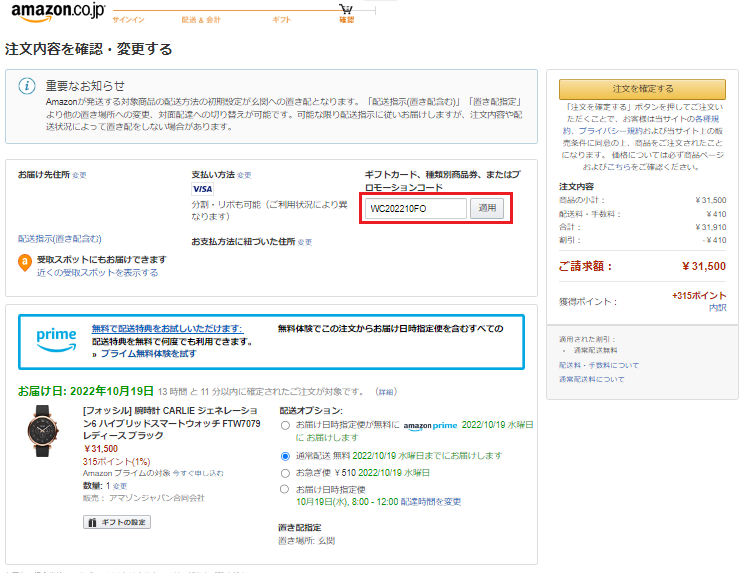Click 確認 progress step
This screenshot has height=573, width=745.
pyautogui.click(x=346, y=20)
